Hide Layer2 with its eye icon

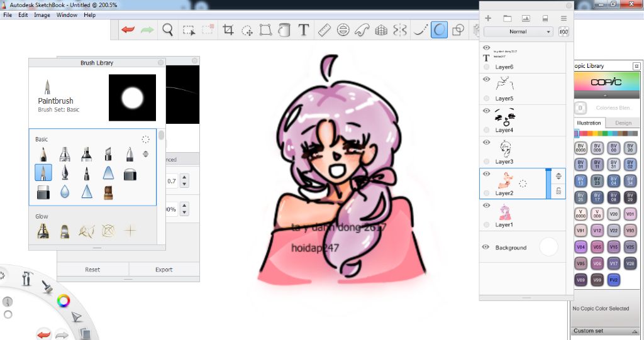pos(486,174)
